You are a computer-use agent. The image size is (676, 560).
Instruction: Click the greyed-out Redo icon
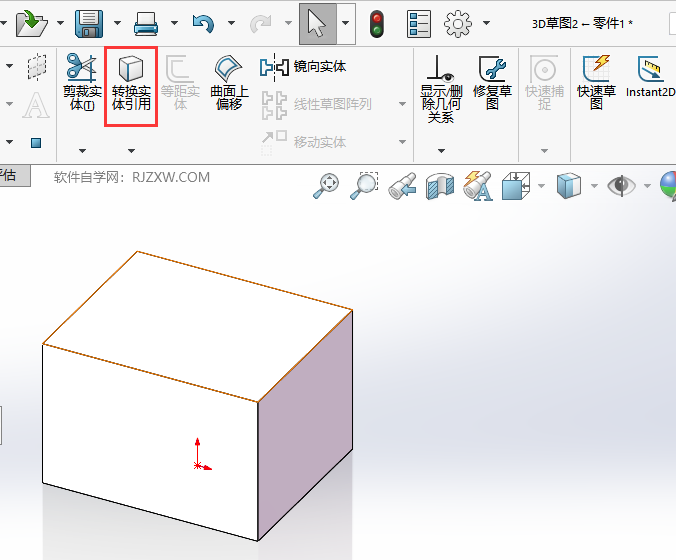(x=260, y=24)
